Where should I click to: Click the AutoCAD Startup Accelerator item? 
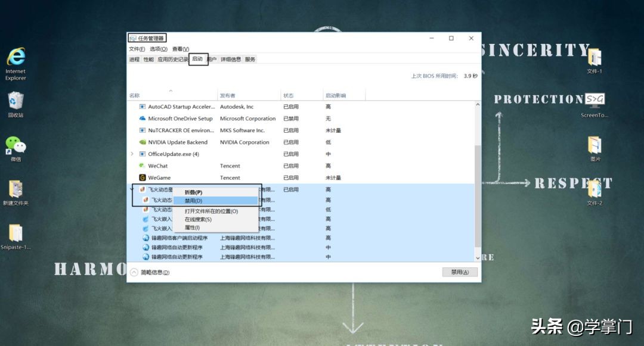[x=179, y=107]
